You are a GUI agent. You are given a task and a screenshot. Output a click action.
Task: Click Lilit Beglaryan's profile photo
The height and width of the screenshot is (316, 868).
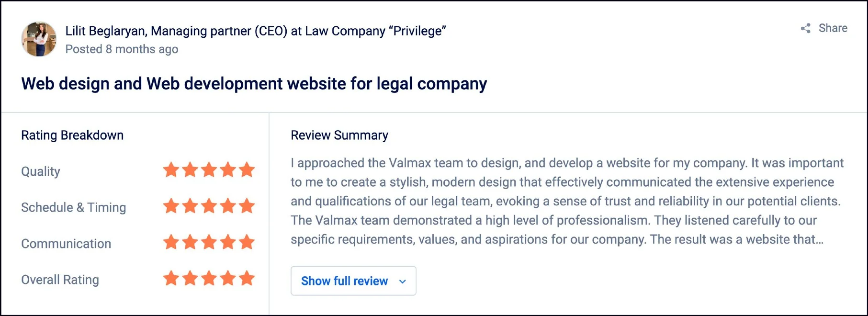pos(39,39)
